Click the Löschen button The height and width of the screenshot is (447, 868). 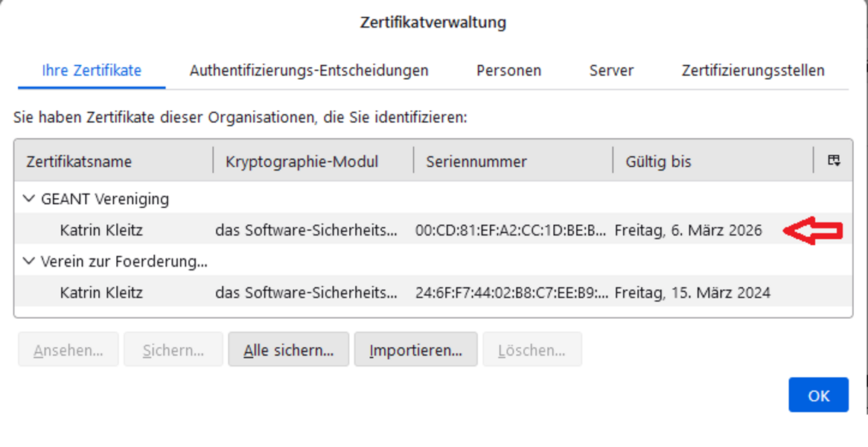532,350
